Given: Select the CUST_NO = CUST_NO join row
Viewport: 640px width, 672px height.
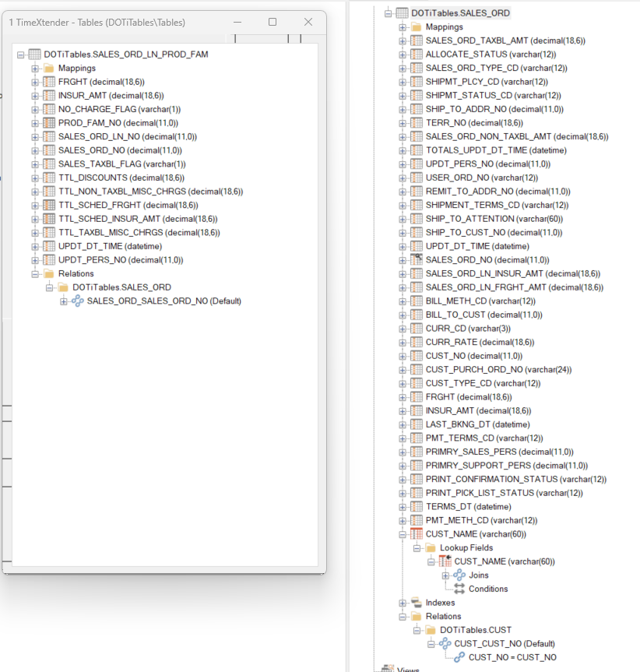Looking at the screenshot, I should coord(512,657).
